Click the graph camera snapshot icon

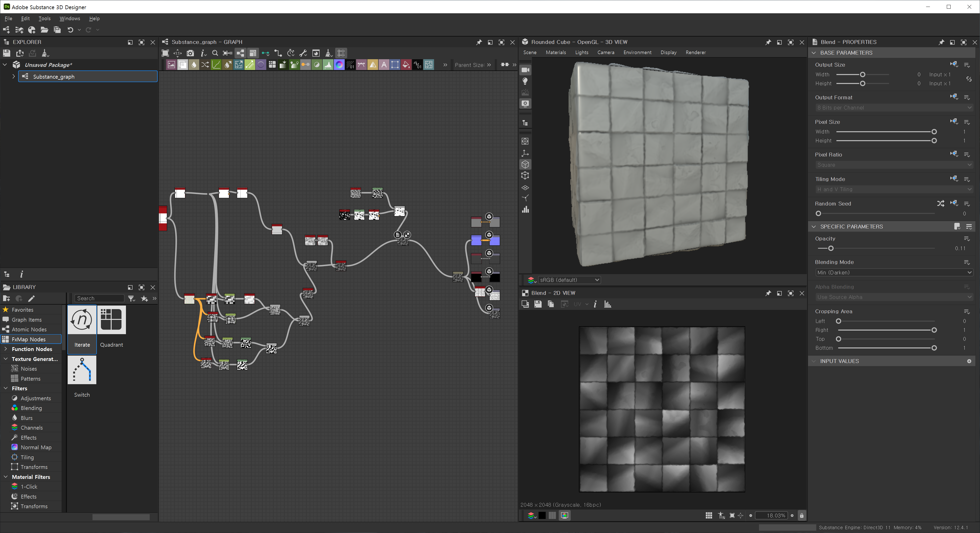[190, 53]
